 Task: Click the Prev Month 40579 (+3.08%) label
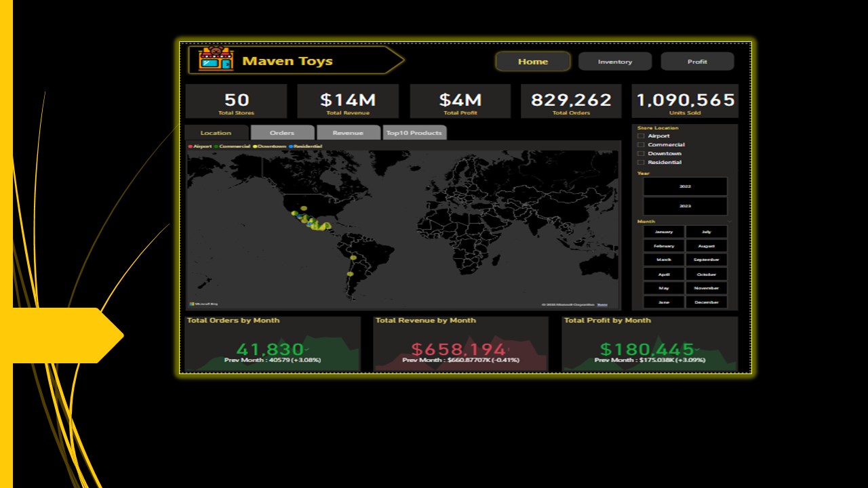(273, 360)
